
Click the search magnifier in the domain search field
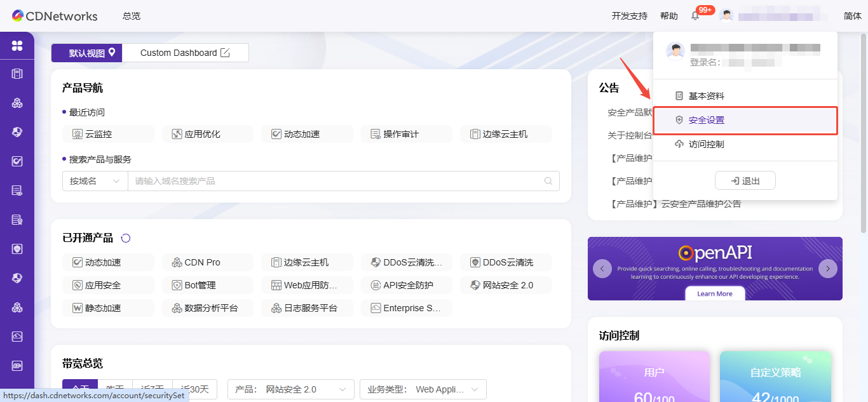pos(548,181)
